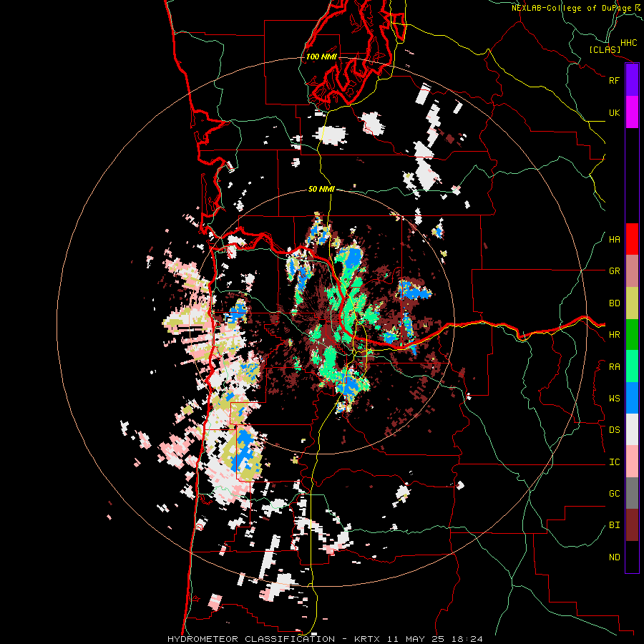Click the black ND legend color block
644x644 pixels.
pyautogui.click(x=632, y=557)
